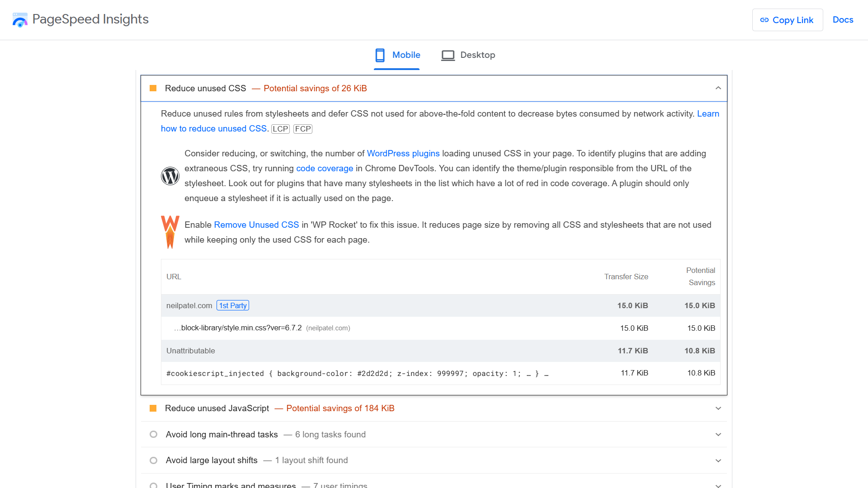Open the WordPress plugins link
Screen dimensions: 868x488
pyautogui.click(x=403, y=154)
